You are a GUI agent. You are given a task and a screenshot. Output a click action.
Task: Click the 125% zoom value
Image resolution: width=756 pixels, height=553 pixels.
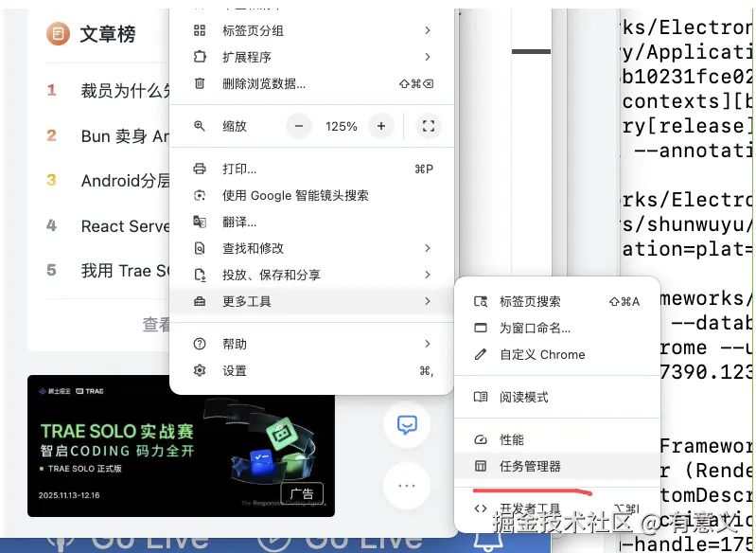[x=341, y=127]
